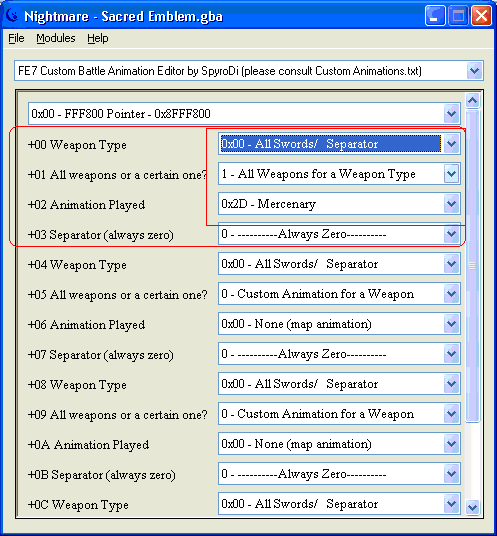Click the +0C Weapon Type label
Screen dimensions: 497x536
(78, 505)
